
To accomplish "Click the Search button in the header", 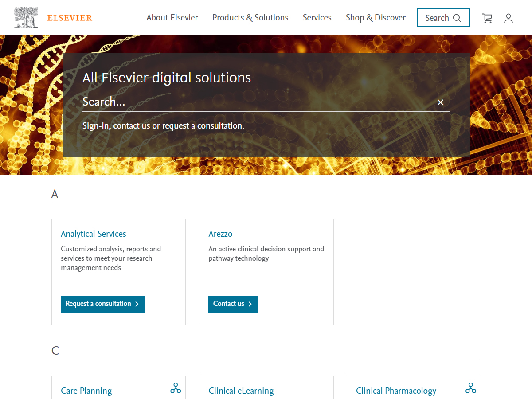I will point(443,18).
